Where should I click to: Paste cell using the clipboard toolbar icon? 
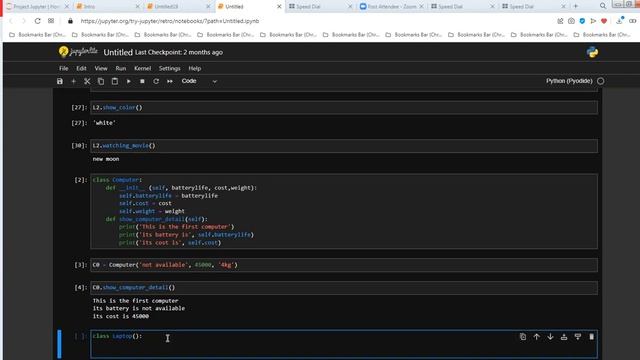tap(115, 81)
